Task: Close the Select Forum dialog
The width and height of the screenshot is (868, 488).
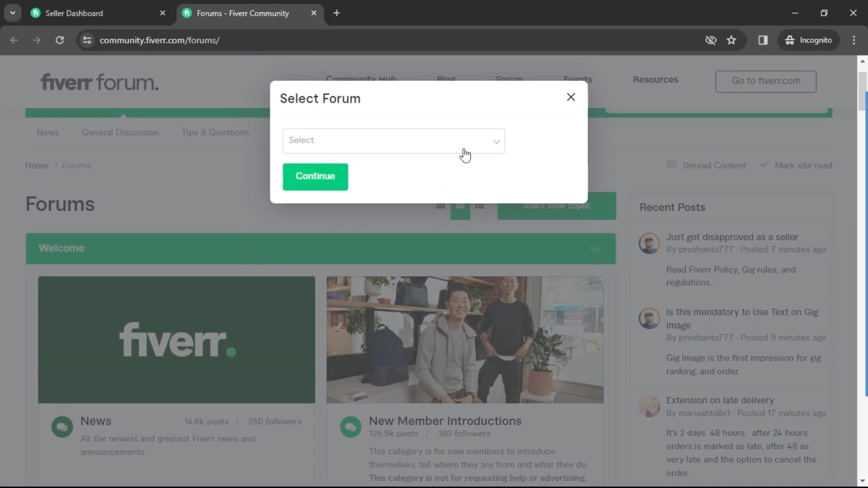Action: 571,97
